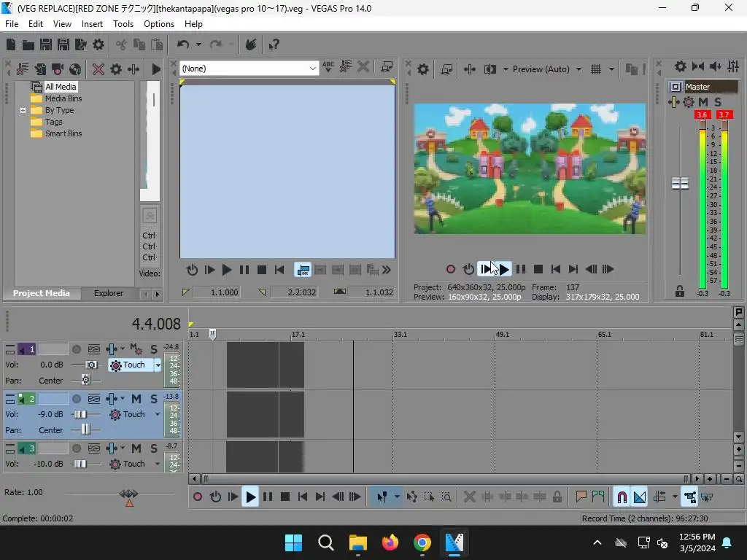The image size is (747, 560).
Task: Open Master bus settings gear icon
Action: [x=681, y=66]
